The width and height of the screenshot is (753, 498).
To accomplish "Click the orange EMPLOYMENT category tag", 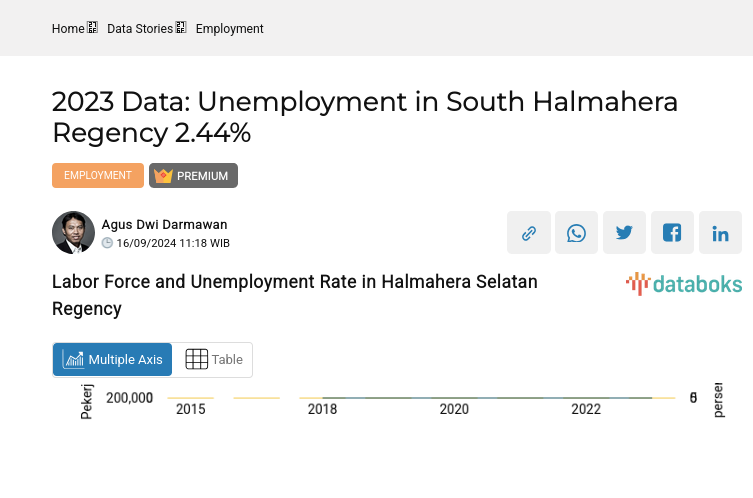I will (98, 176).
